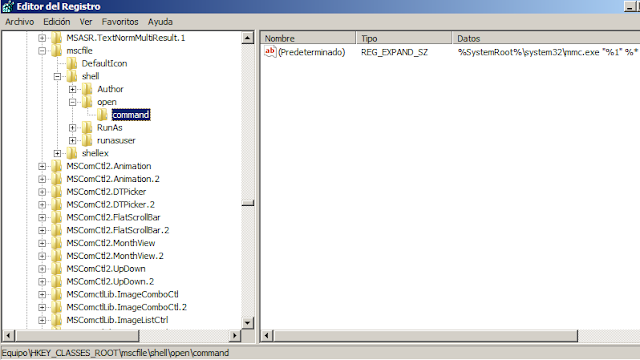Expand the shellex key

[58, 153]
